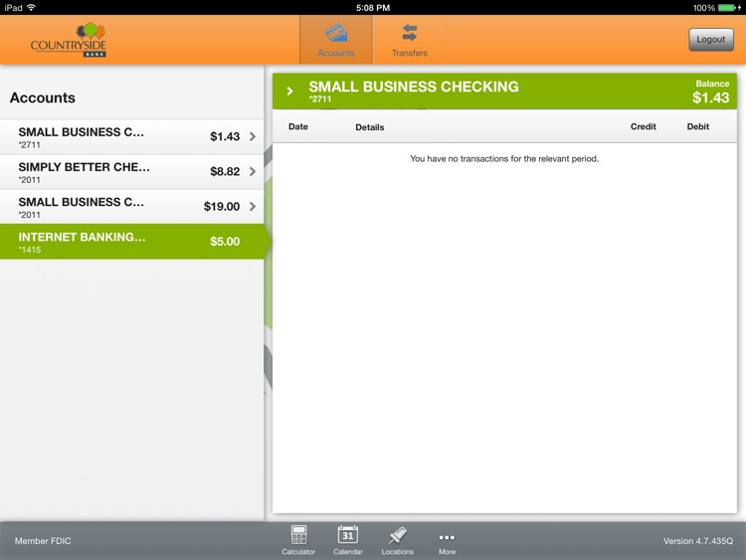Open the Locations pushpin
The height and width of the screenshot is (560, 746).
click(397, 540)
